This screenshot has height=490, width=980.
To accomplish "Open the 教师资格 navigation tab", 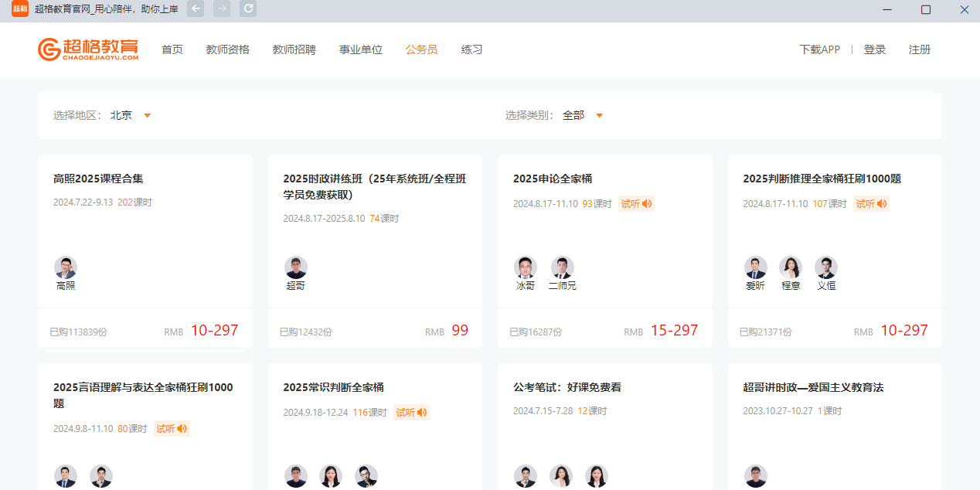I will coord(228,49).
